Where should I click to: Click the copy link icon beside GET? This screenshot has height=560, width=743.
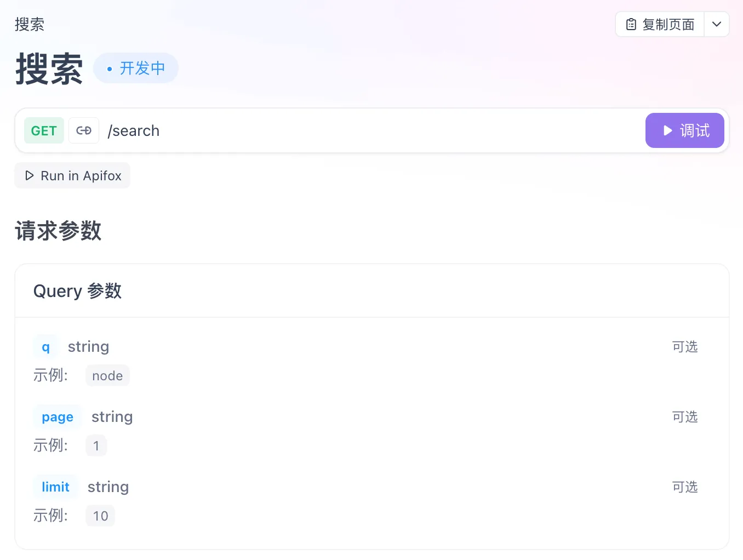click(x=84, y=130)
